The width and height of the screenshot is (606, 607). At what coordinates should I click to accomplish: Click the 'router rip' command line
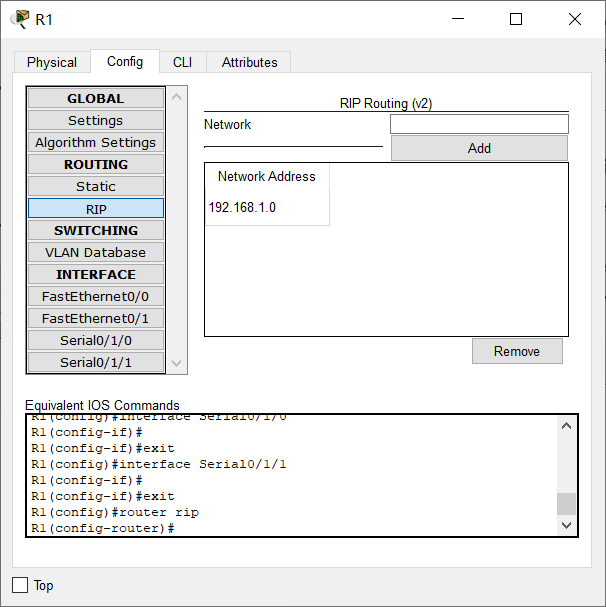click(115, 512)
